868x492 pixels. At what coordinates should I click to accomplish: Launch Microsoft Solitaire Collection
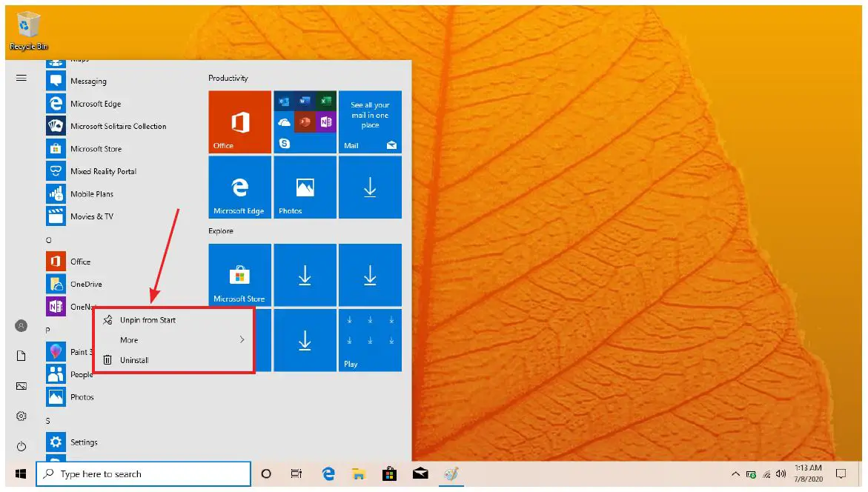click(119, 126)
